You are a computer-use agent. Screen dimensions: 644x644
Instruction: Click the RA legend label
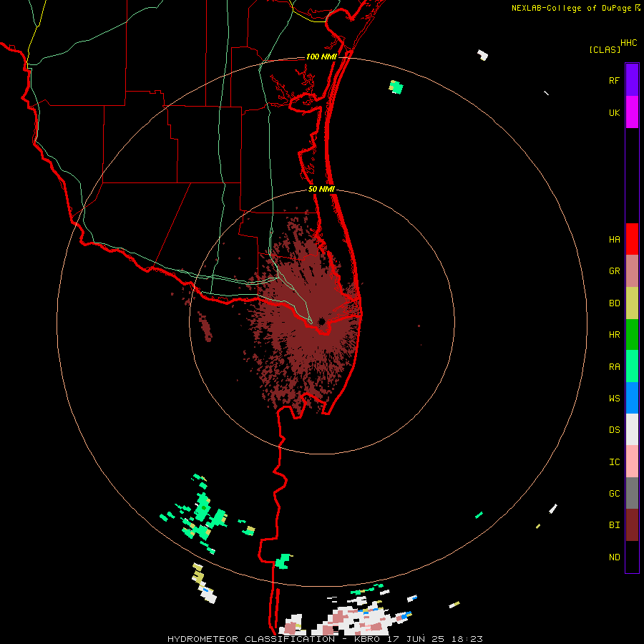(614, 367)
